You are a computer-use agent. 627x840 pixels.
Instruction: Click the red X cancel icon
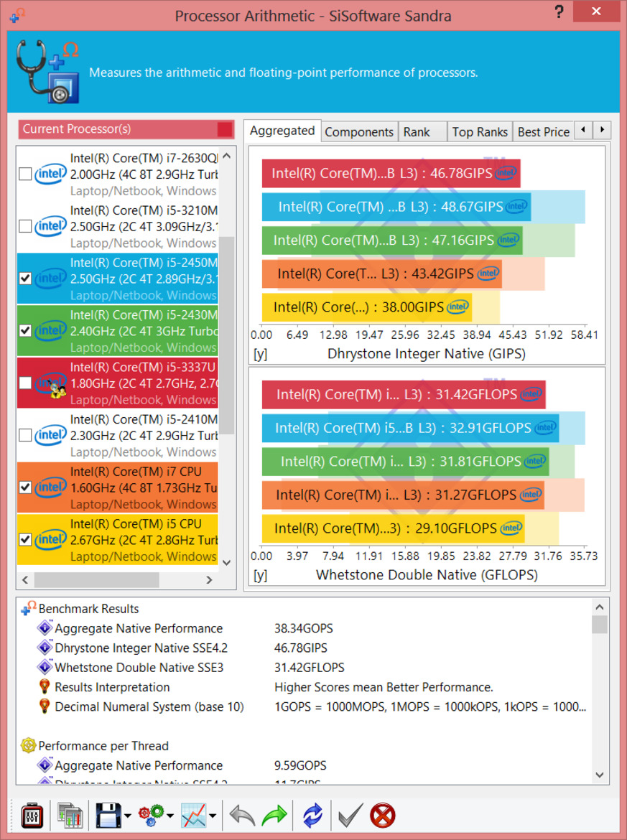(383, 816)
